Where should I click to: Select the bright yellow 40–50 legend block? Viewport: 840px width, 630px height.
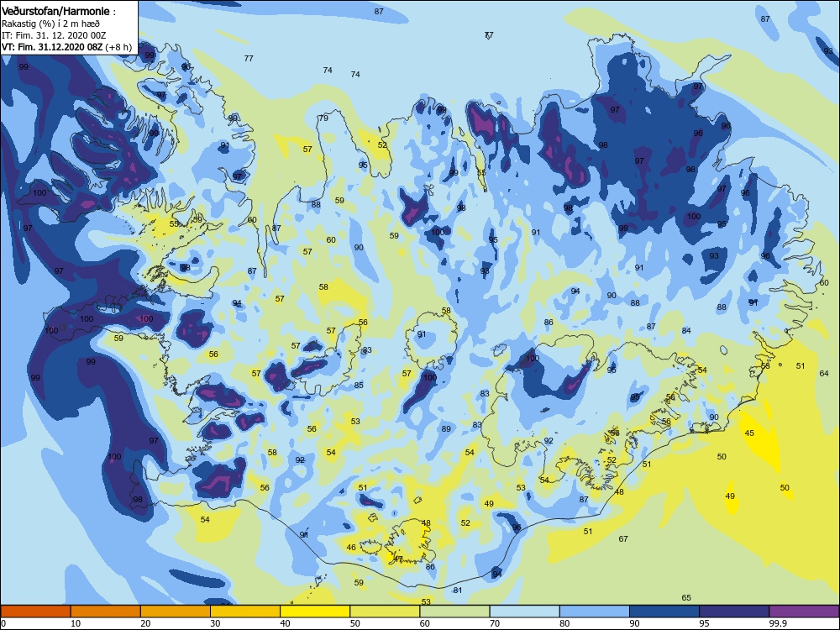pos(315,612)
